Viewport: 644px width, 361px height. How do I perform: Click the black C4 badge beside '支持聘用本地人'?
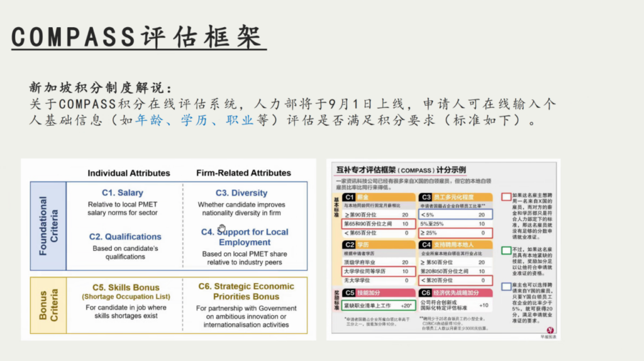426,245
